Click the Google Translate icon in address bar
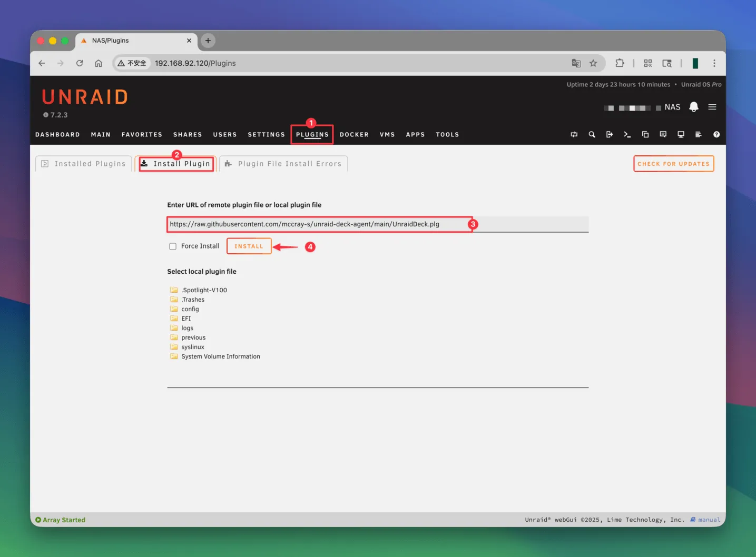 coord(576,63)
